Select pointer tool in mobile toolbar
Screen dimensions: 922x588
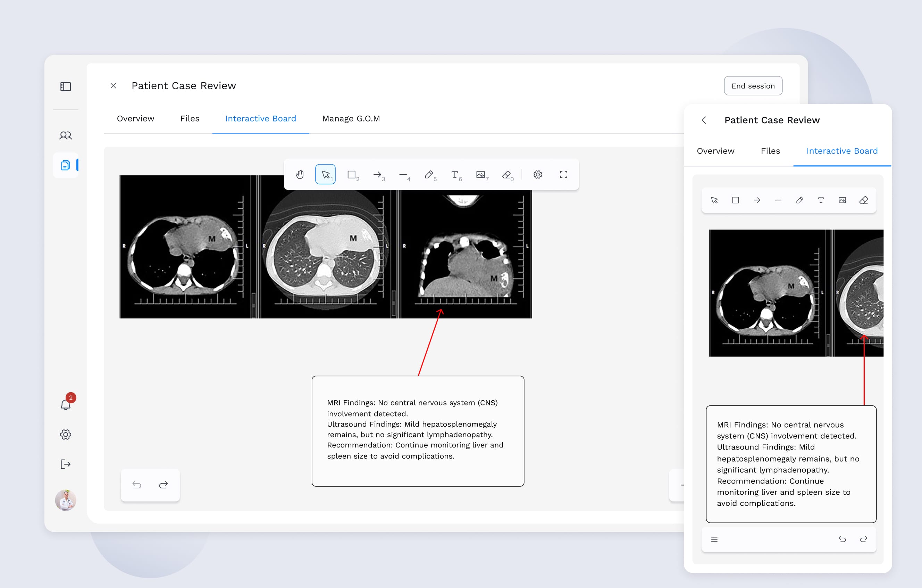(714, 200)
